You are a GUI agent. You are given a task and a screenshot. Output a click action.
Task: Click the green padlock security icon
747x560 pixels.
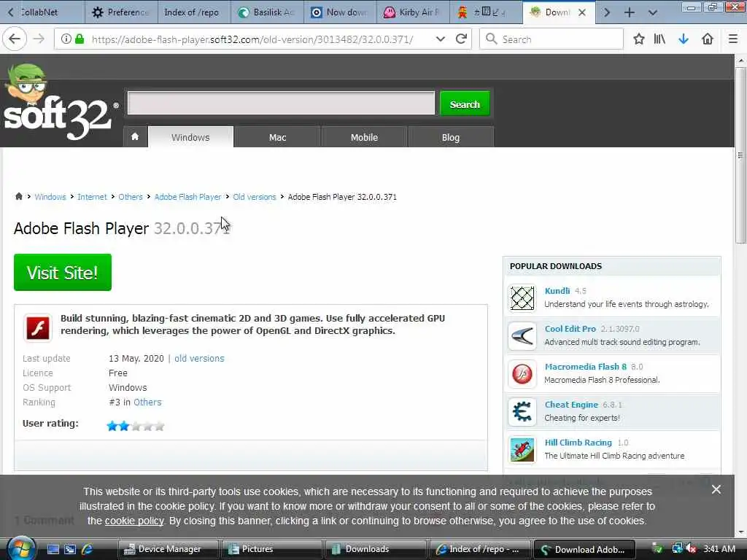pos(80,39)
